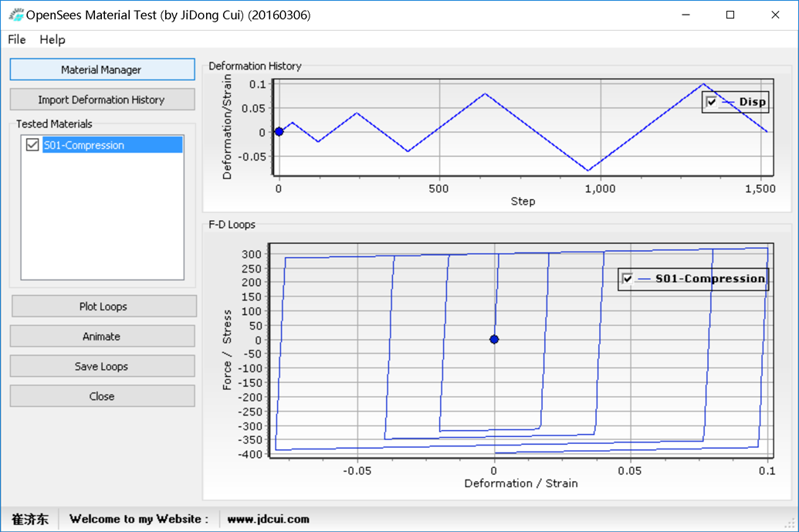This screenshot has width=799, height=532.
Task: Click the 崔济东 author name in status bar
Action: 30,520
